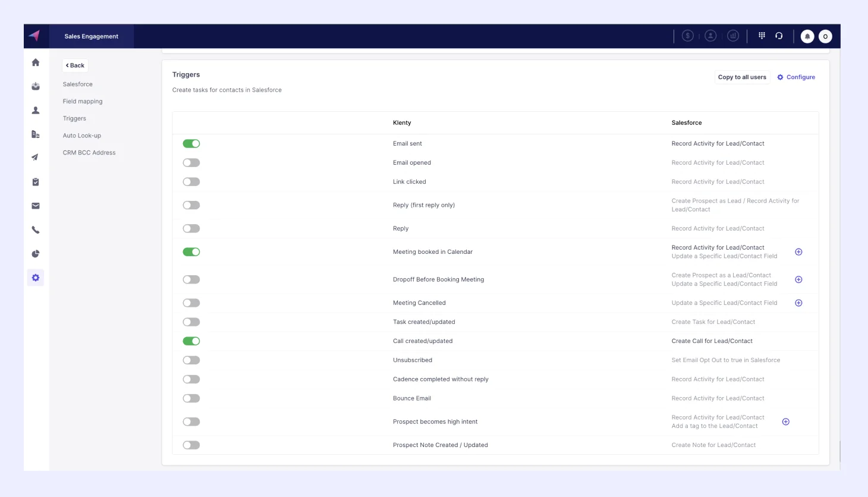
Task: Click the account avatar marked O
Action: pyautogui.click(x=825, y=36)
